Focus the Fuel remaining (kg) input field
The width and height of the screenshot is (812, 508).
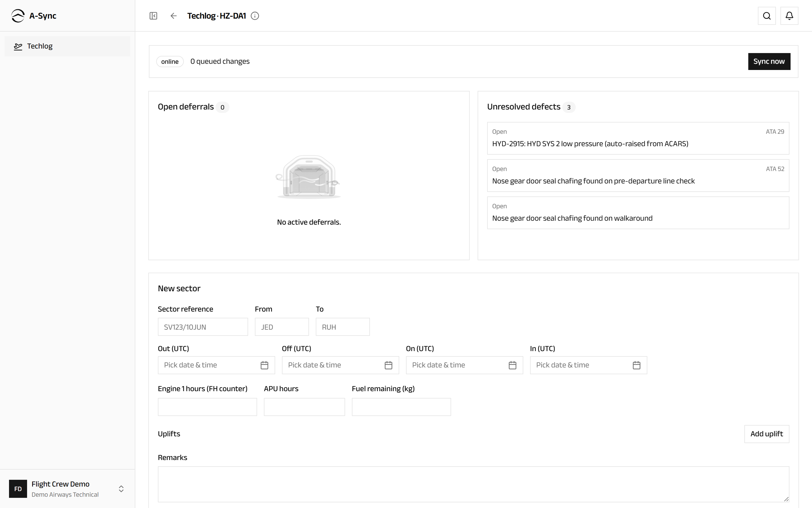coord(401,407)
